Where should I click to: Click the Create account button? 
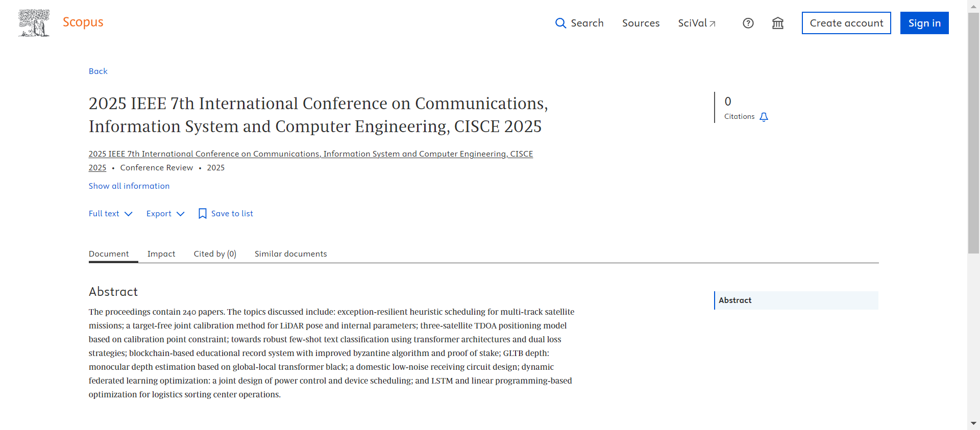point(846,23)
